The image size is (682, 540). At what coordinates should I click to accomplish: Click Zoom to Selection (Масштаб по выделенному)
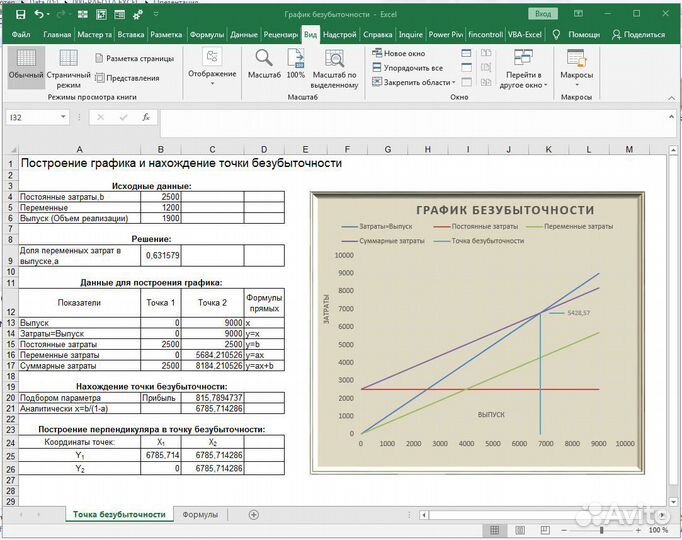tap(334, 69)
